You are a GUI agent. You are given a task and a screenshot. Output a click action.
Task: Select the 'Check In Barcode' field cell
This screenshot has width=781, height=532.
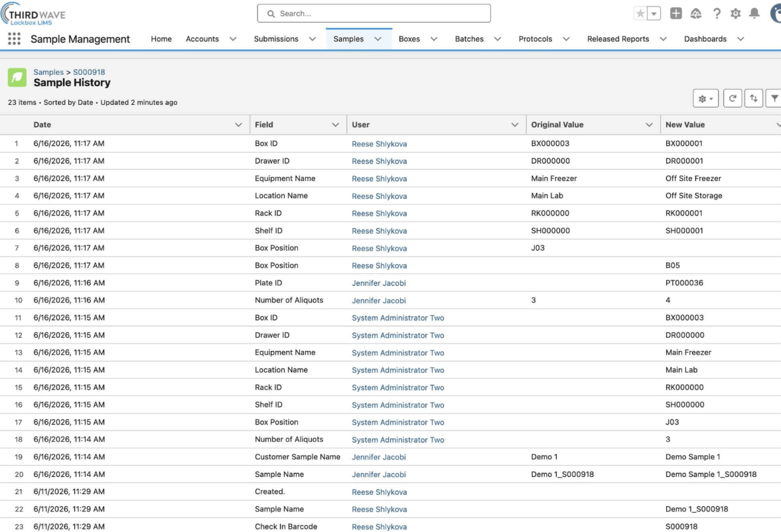tap(286, 527)
